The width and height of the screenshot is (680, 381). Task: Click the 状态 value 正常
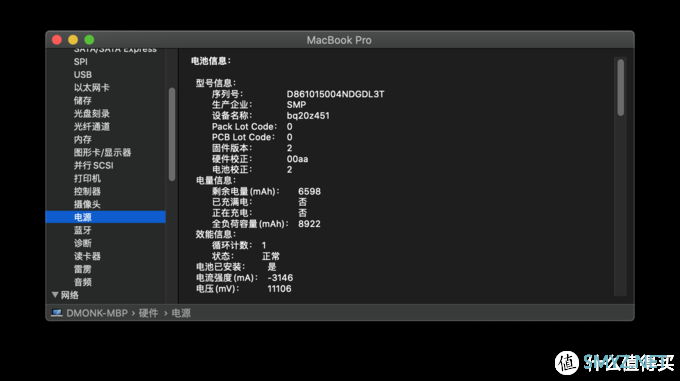[271, 256]
